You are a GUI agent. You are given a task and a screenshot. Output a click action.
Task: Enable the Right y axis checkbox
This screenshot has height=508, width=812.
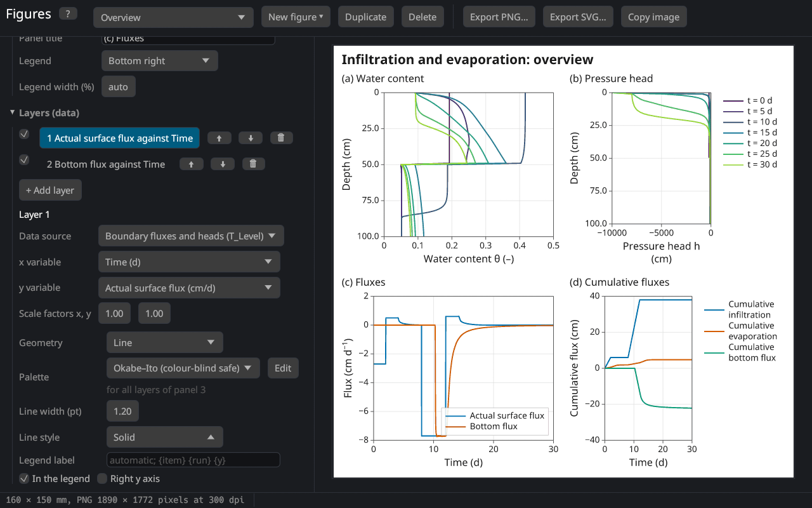pos(102,478)
